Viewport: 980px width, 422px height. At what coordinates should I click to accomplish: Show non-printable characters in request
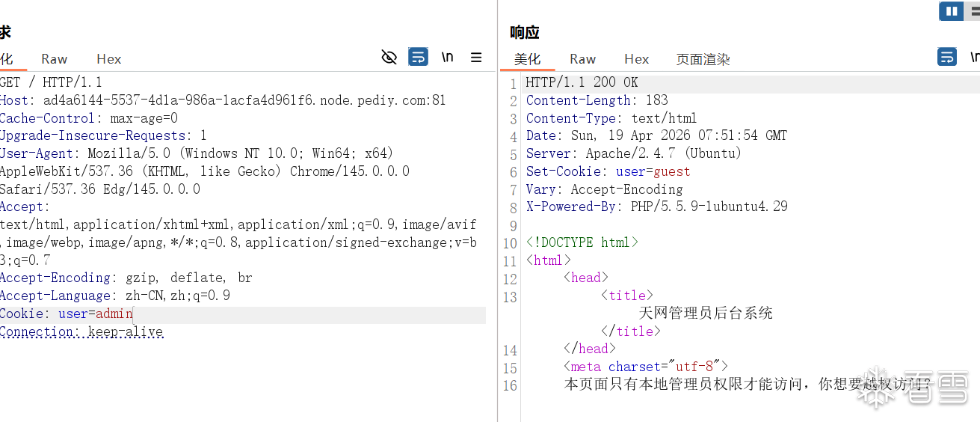pos(447,57)
